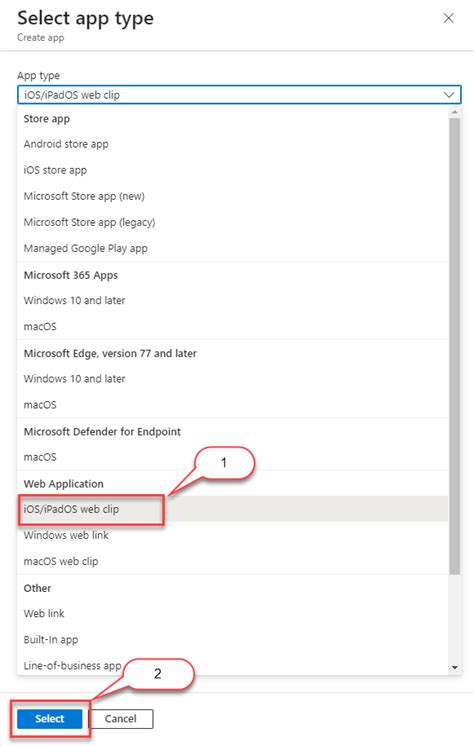Screen dimensions: 474x746
Task: Select Windows 10 and later under Microsoft 365 Apps
Action: [x=233, y=300]
